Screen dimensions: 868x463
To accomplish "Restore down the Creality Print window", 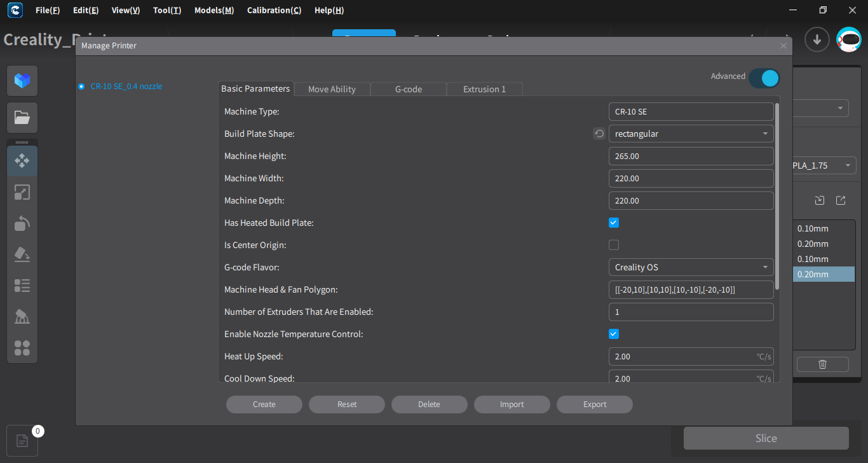I will tap(823, 10).
